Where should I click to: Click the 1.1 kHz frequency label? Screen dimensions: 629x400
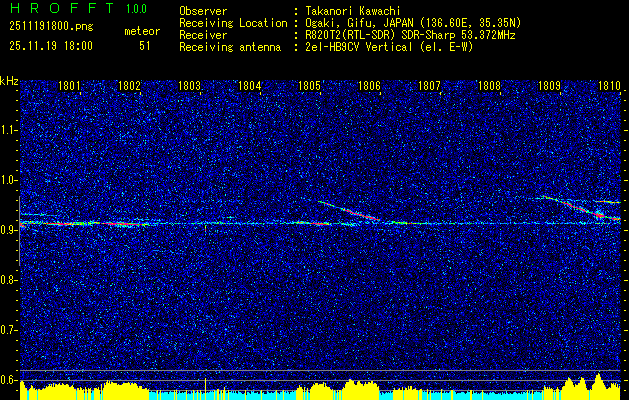pos(9,130)
